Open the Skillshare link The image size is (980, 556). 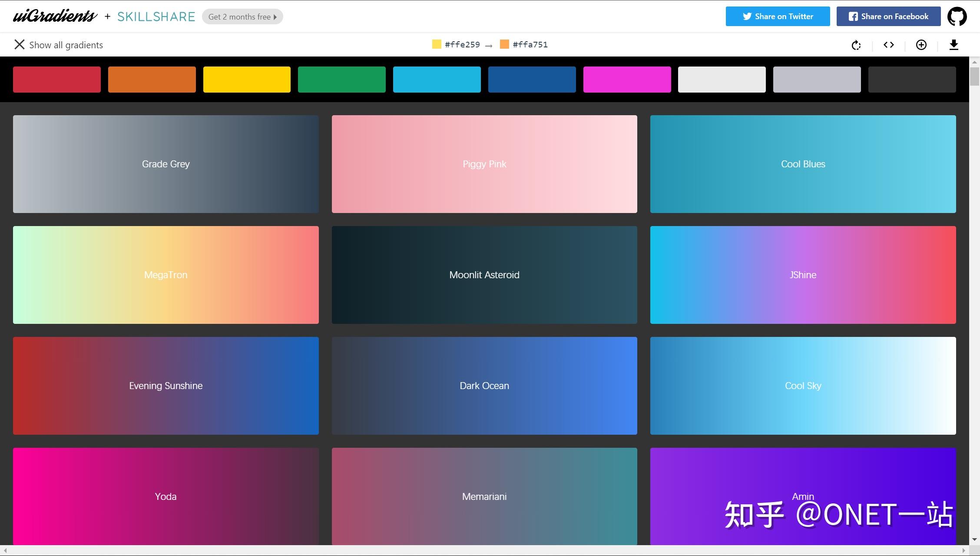click(x=156, y=17)
